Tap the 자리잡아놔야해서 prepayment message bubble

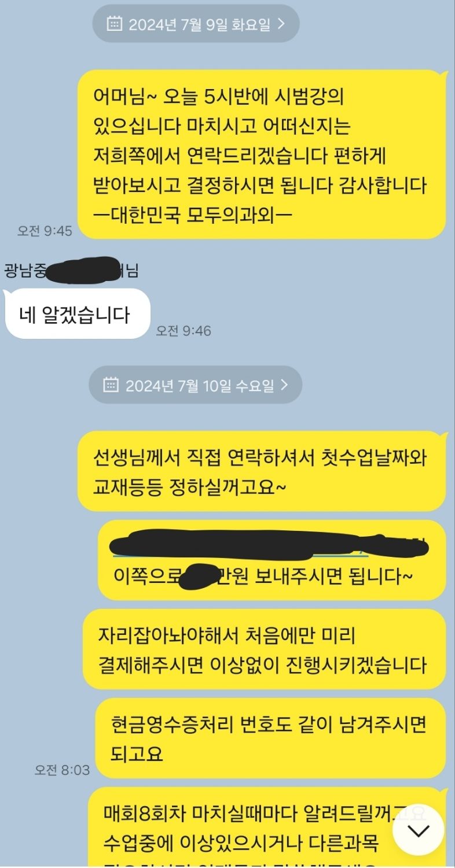(265, 649)
